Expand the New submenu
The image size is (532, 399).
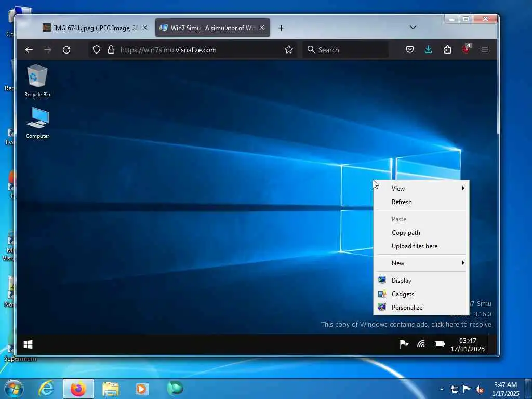pyautogui.click(x=421, y=263)
